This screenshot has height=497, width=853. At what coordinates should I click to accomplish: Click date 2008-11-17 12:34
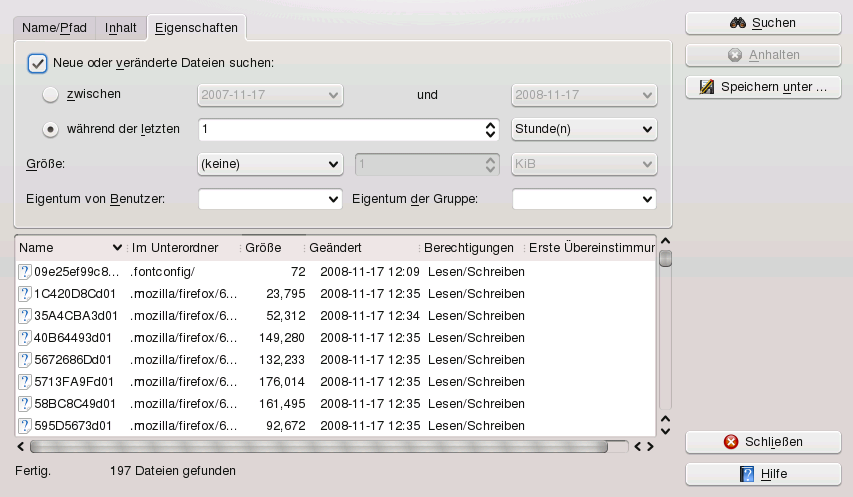370,316
